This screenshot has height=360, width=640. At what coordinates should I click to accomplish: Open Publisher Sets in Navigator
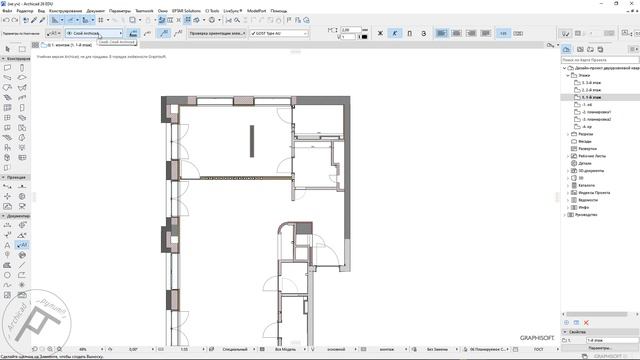tap(600, 49)
